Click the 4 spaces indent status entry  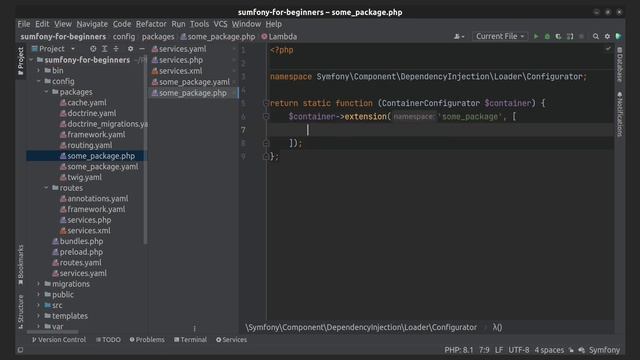pyautogui.click(x=549, y=350)
